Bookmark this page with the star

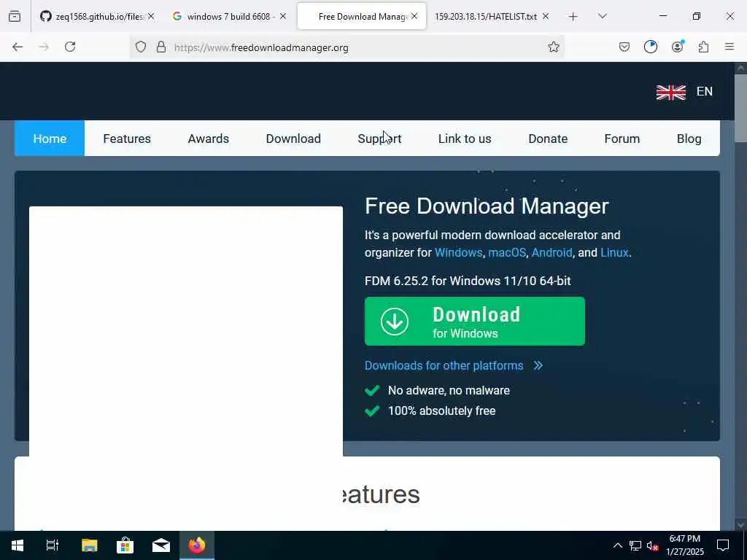(553, 47)
